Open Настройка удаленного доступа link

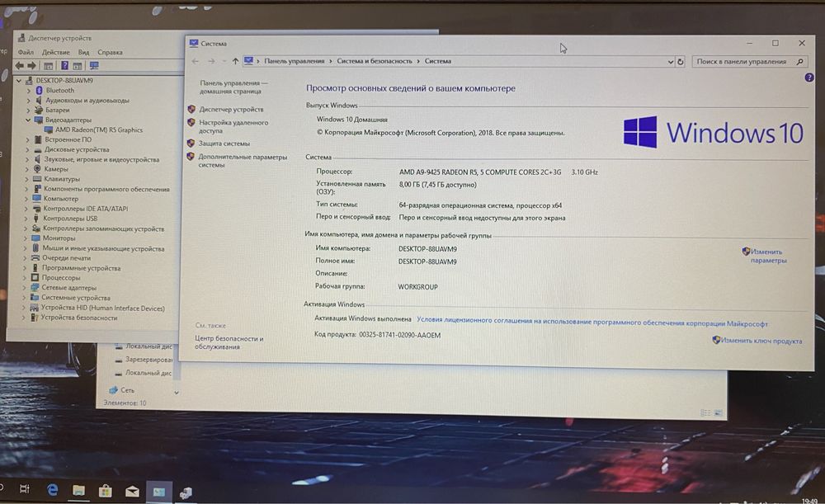point(233,126)
